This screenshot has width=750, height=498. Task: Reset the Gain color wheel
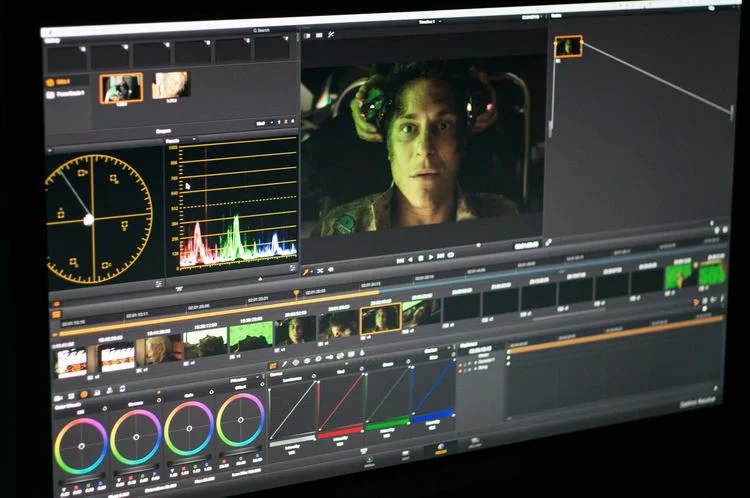coord(211,392)
